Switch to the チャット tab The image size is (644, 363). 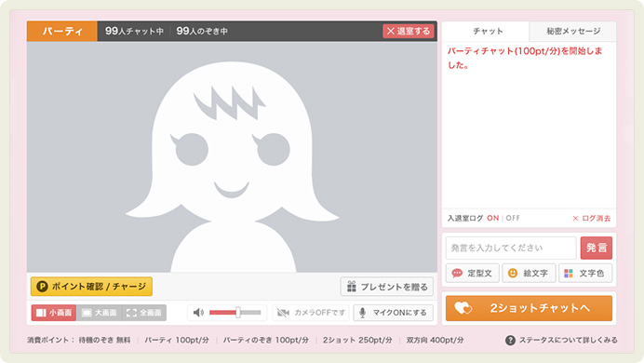tap(488, 32)
